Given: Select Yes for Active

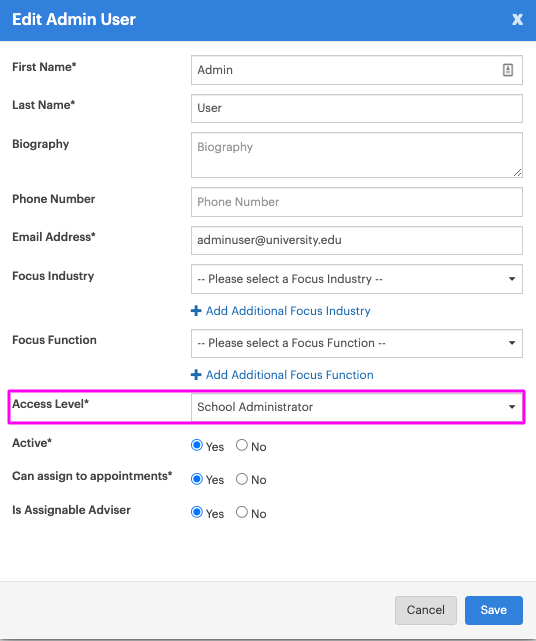Looking at the screenshot, I should point(197,445).
